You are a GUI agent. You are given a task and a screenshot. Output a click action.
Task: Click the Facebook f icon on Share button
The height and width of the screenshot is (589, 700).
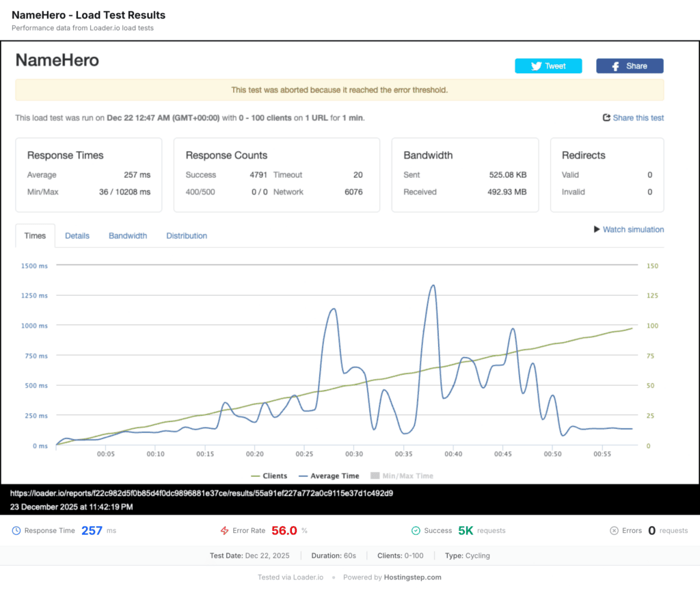click(x=616, y=66)
